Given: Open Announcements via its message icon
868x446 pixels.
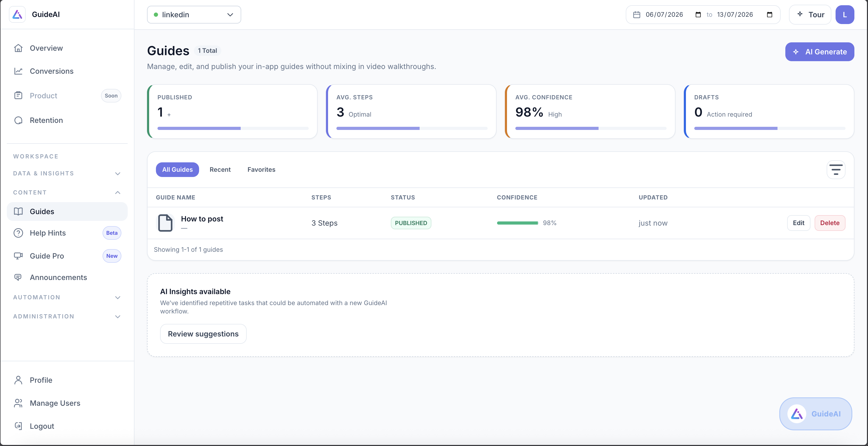Looking at the screenshot, I should 18,278.
